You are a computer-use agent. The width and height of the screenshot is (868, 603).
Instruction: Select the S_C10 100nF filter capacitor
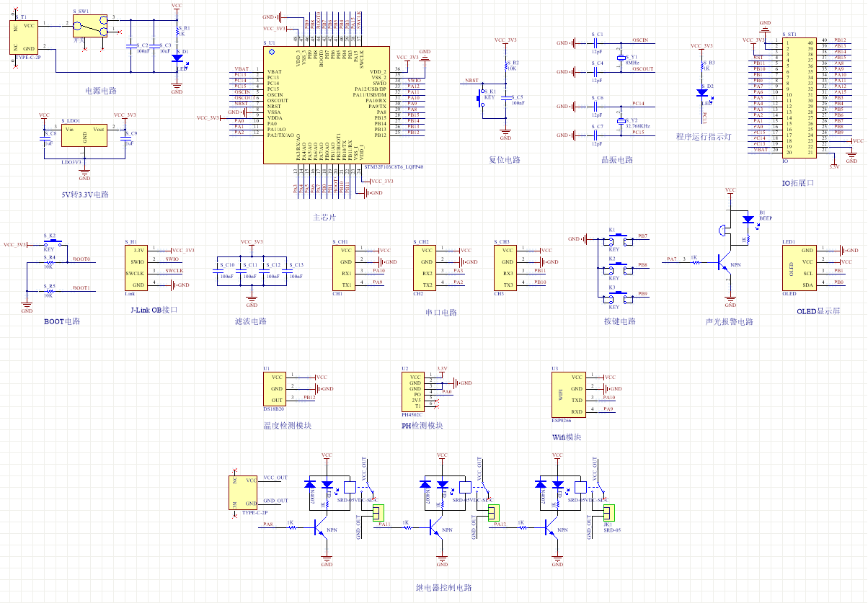[x=218, y=271]
